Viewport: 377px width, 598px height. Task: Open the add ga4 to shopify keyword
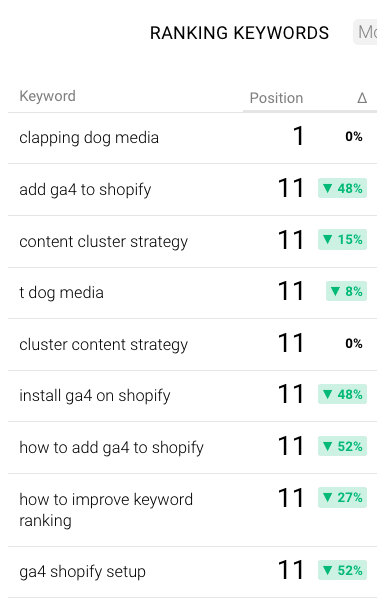tap(85, 190)
